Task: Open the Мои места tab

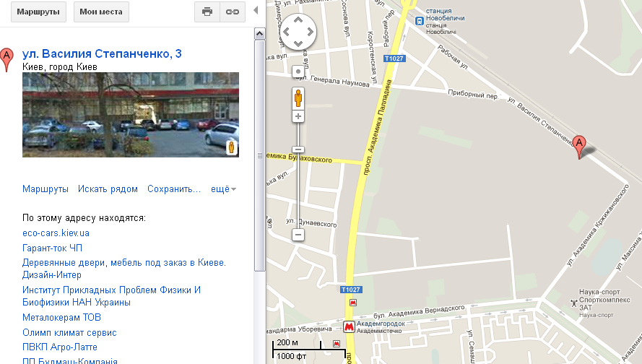Action: click(101, 12)
